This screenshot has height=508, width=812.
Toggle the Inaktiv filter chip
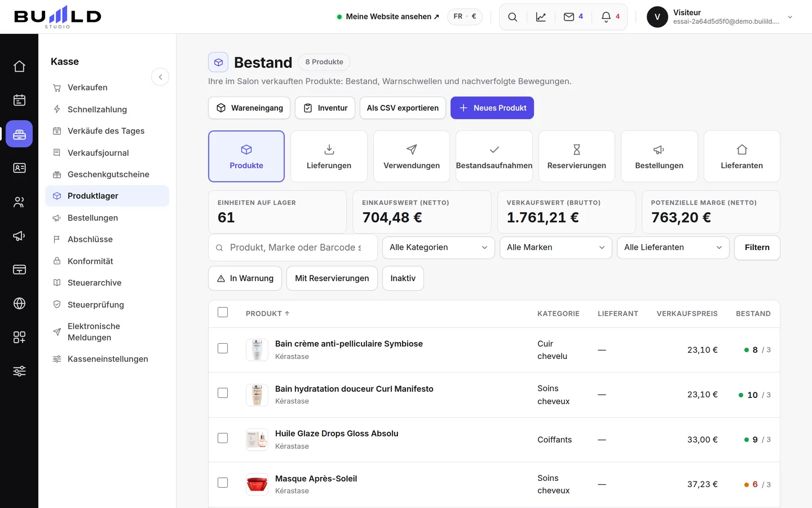(x=403, y=278)
